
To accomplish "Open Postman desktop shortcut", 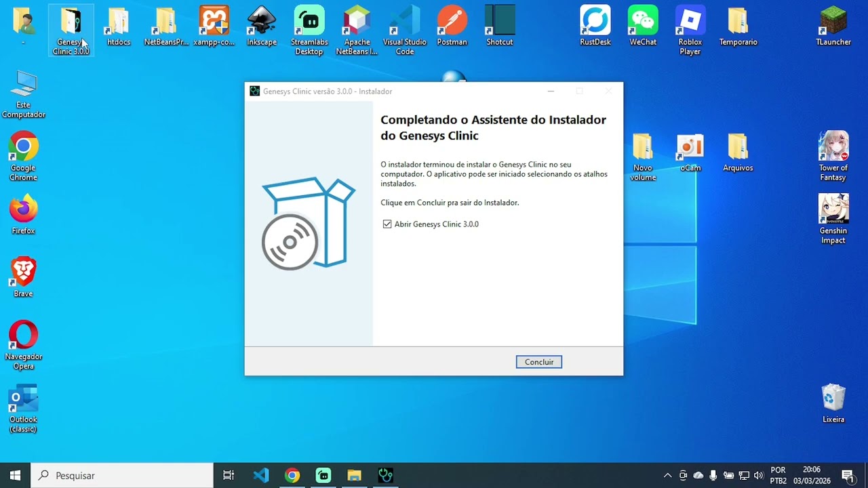I will point(452,27).
